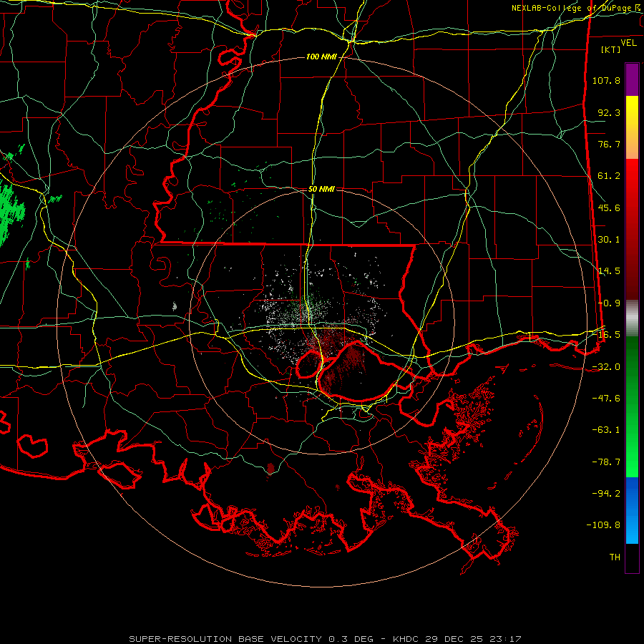The height and width of the screenshot is (644, 644).
Task: Select the -63.1 legend value
Action: coord(606,430)
